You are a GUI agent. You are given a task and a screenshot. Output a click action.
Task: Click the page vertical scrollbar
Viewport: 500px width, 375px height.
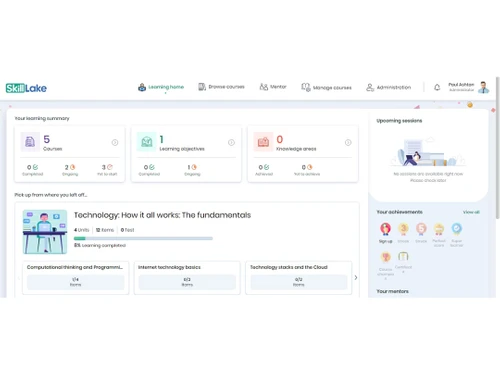pyautogui.click(x=498, y=148)
